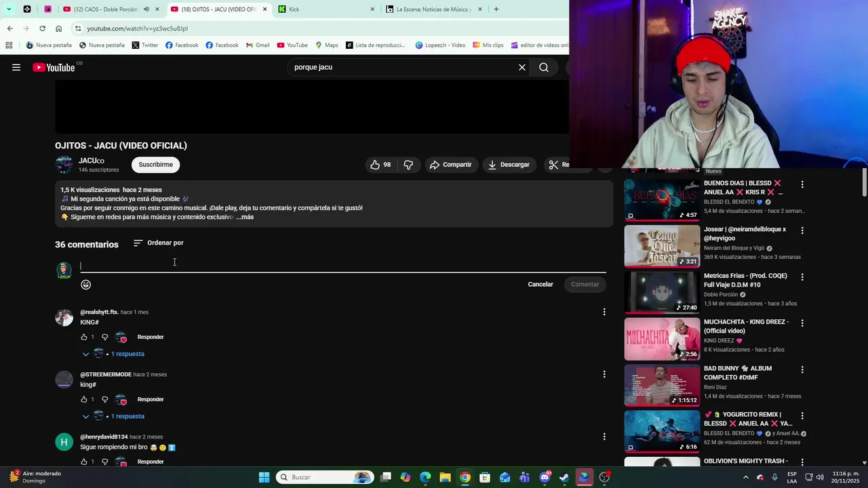Cancel the comment with Cancelar
The image size is (868, 488).
coord(540,285)
